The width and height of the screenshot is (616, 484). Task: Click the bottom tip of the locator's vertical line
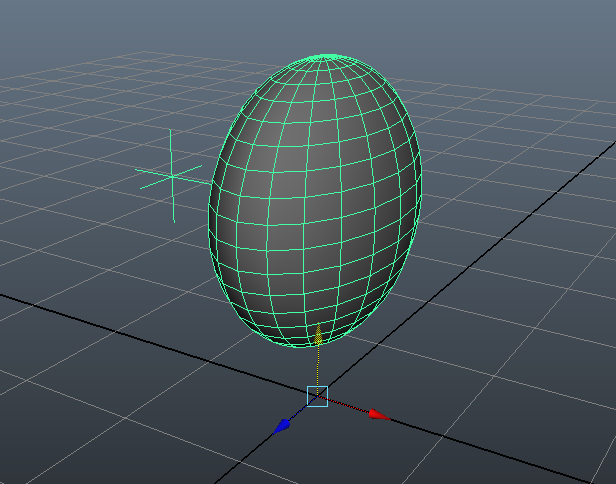[x=173, y=220]
